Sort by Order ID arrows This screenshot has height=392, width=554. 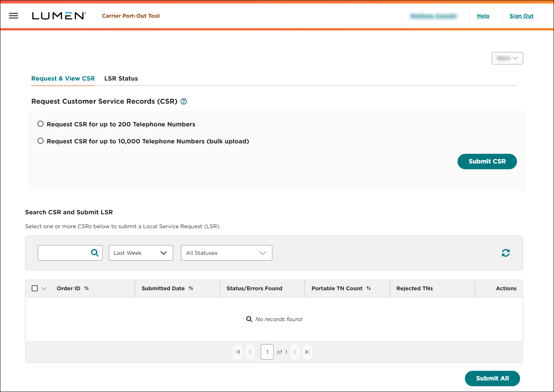86,288
